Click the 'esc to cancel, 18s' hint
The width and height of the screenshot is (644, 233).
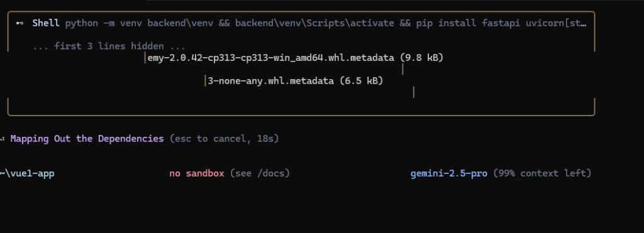[225, 139]
